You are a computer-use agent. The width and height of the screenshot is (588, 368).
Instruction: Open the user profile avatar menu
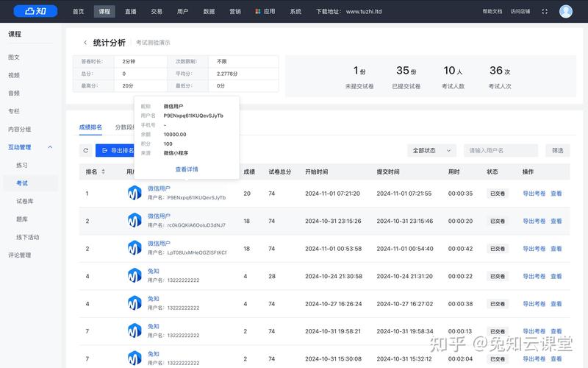[565, 11]
